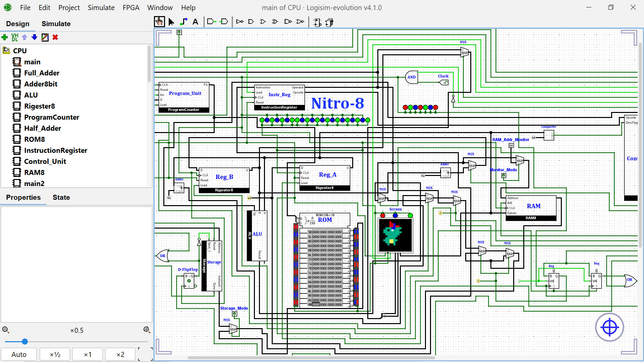Remove circuit with red X icon
The image size is (644, 362).
click(x=55, y=37)
